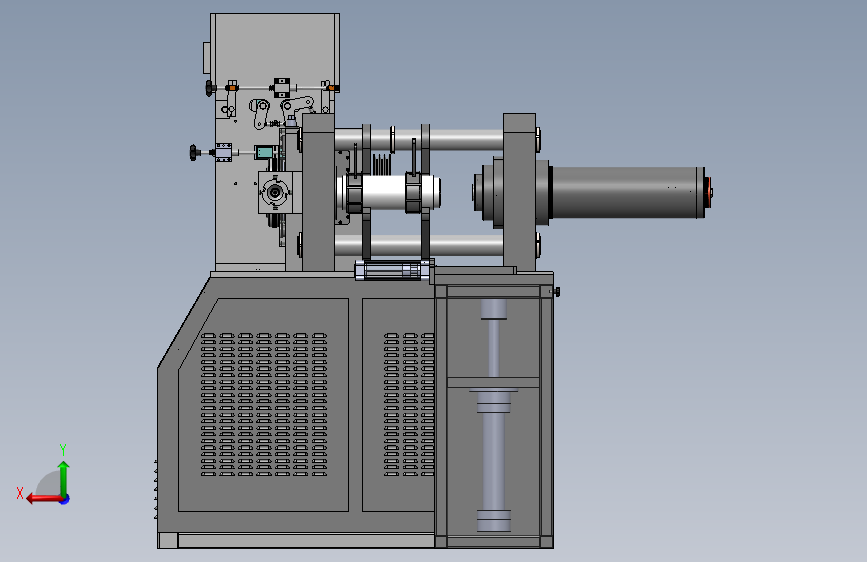Select the big left vented panel of the machine base
The image size is (867, 562).
tap(263, 405)
